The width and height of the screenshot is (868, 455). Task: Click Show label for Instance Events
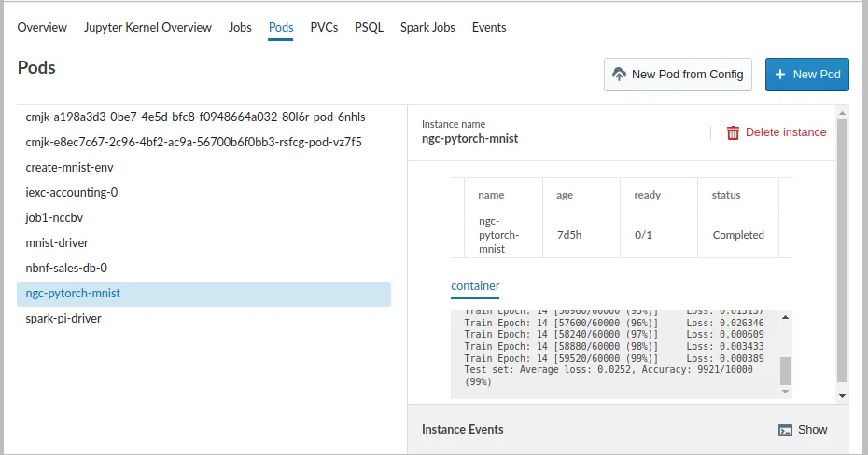tap(812, 430)
